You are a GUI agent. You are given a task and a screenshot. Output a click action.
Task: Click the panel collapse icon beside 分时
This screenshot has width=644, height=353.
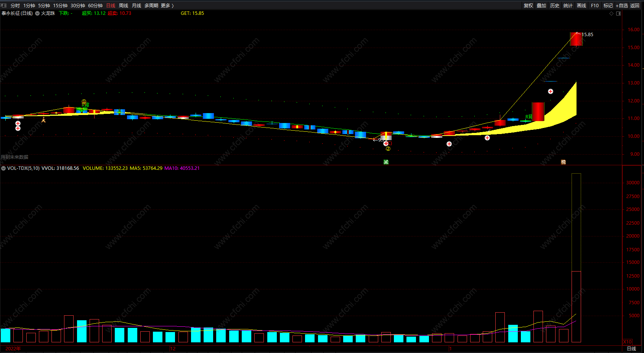[4, 5]
